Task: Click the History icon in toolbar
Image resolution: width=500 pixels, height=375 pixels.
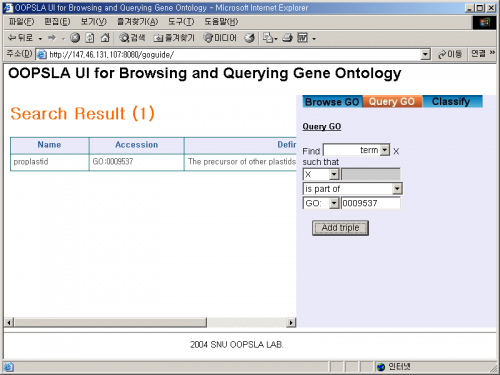Action: [249, 38]
